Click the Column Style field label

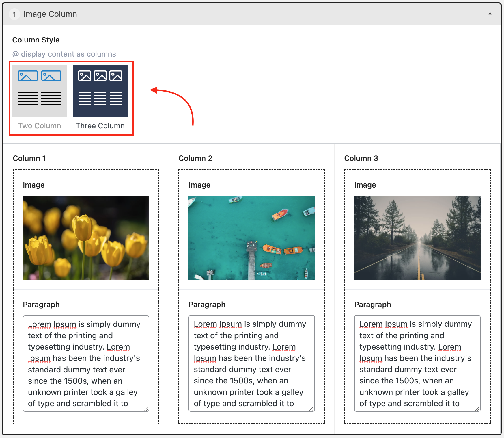click(x=36, y=40)
